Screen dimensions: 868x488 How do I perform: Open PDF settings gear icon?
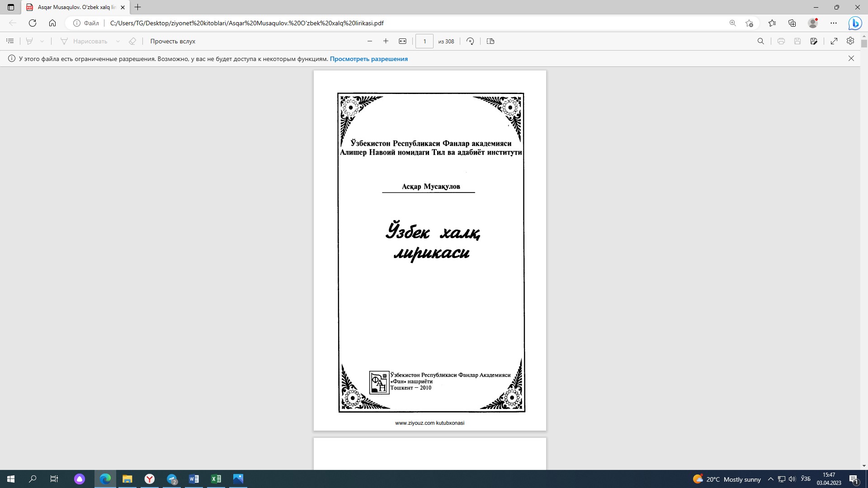[x=850, y=41]
